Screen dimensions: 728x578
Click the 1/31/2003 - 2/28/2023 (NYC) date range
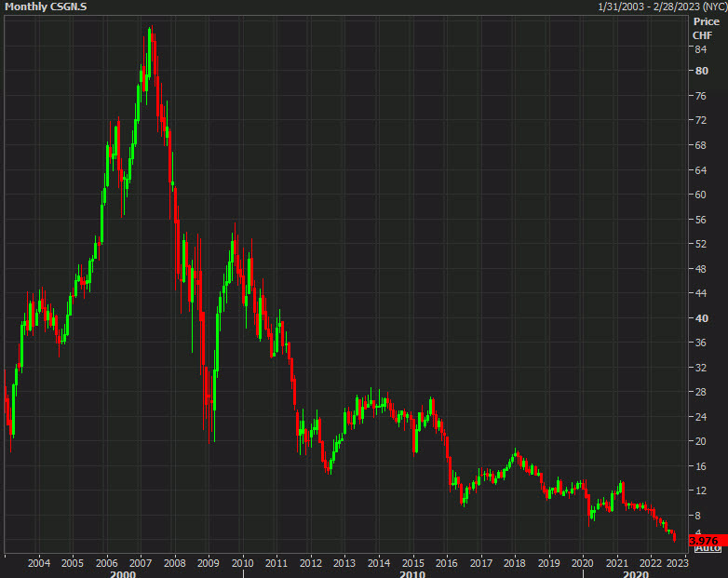[662, 7]
